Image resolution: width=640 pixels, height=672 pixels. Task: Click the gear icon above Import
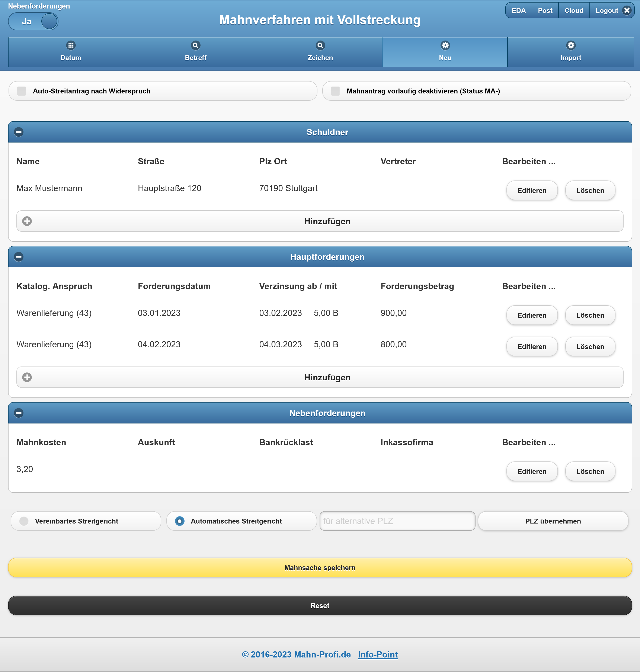(x=571, y=45)
